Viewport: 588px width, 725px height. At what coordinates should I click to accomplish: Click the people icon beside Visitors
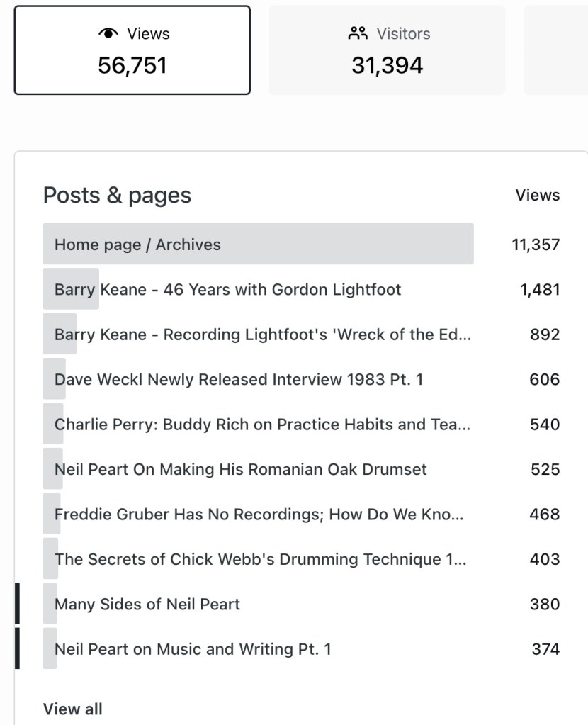pyautogui.click(x=358, y=33)
